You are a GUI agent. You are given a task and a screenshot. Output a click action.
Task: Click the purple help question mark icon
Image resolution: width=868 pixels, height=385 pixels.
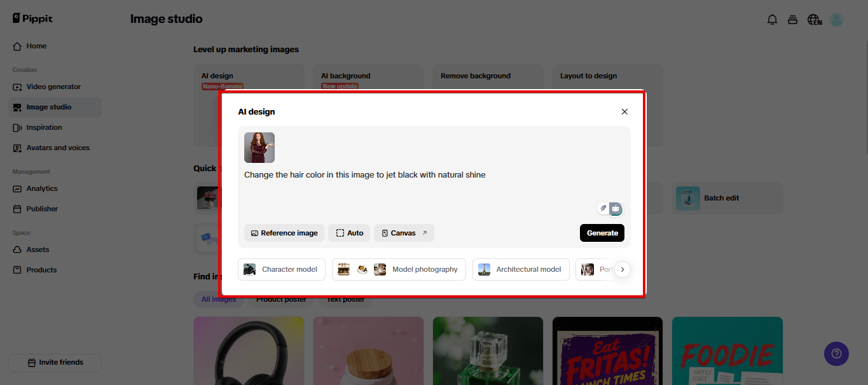point(836,354)
